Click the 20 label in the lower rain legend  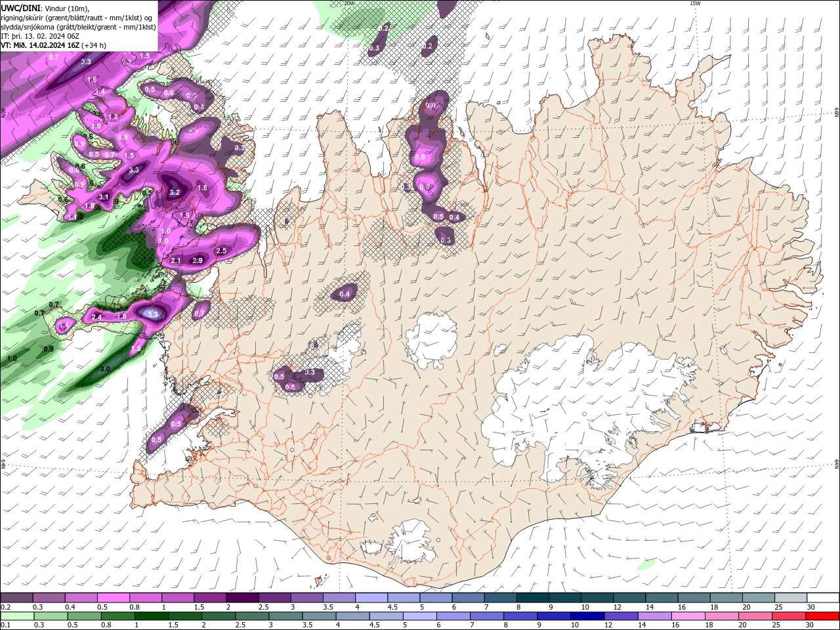click(x=742, y=625)
